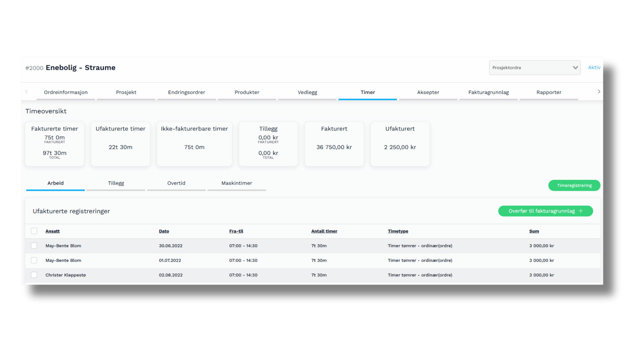
Task: Select the Christer Kleppestø row checkbox
Action: click(34, 275)
